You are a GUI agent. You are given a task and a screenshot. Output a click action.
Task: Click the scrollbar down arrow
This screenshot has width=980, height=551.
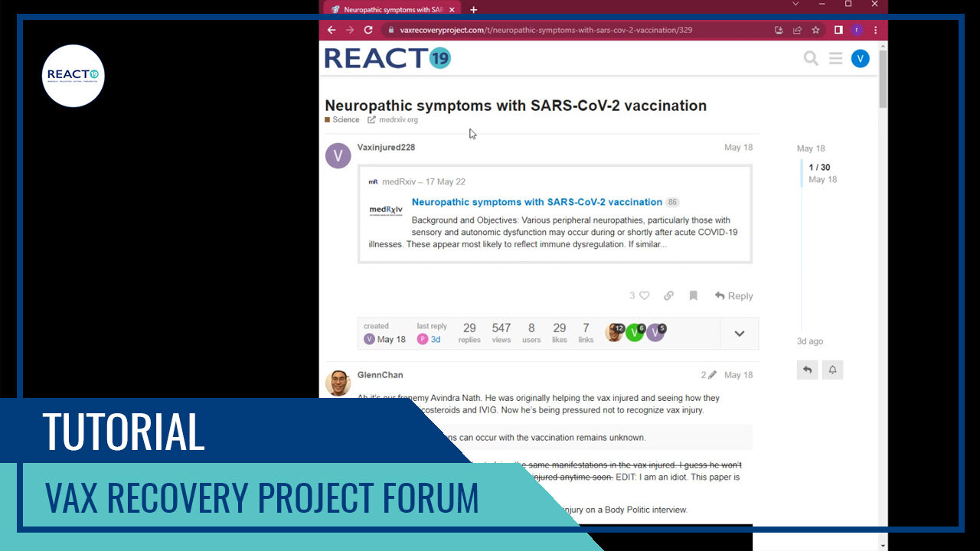click(x=884, y=546)
